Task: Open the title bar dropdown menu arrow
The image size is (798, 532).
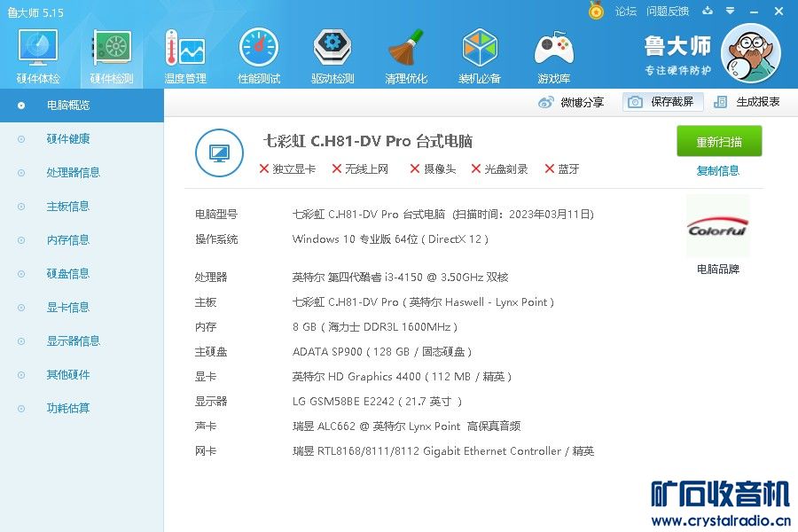Action: 731,11
